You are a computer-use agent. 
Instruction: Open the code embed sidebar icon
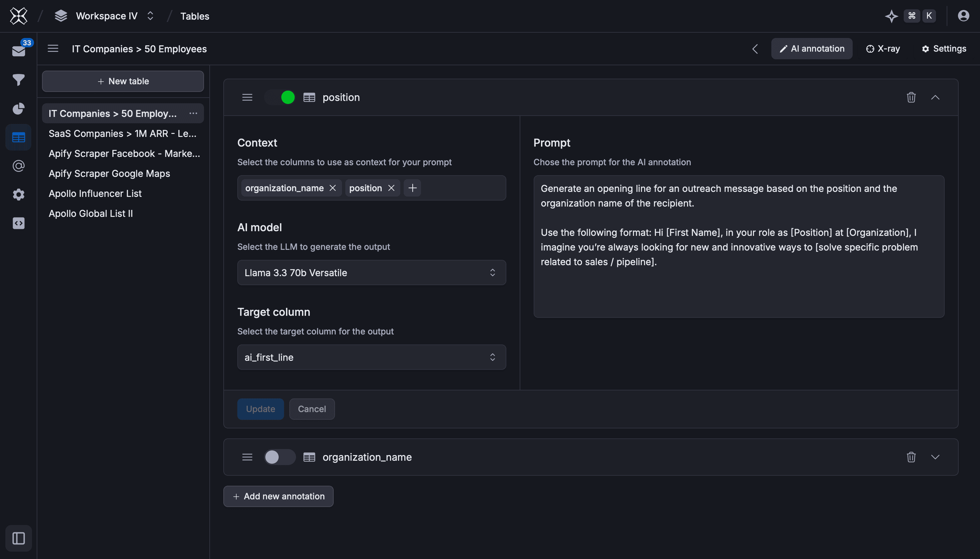click(x=18, y=223)
